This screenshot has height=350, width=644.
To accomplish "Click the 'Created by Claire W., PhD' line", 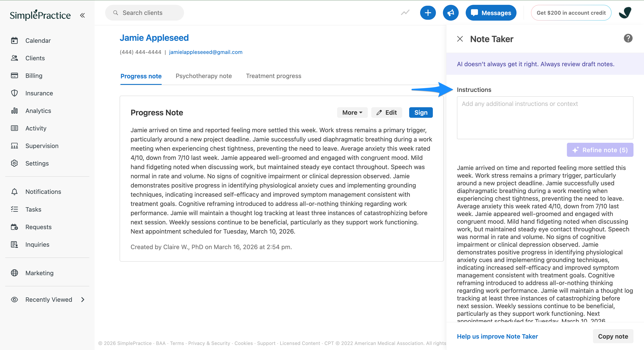I will [211, 247].
